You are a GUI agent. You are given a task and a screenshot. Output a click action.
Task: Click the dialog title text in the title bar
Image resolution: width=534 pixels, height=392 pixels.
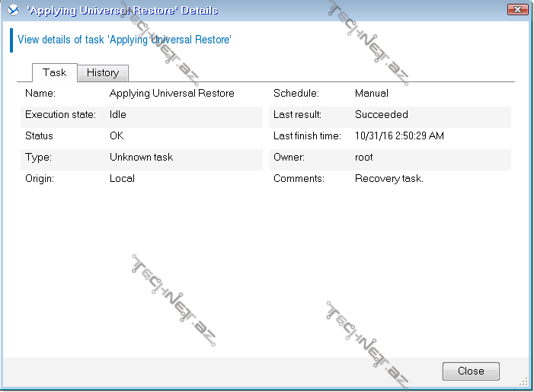click(122, 11)
